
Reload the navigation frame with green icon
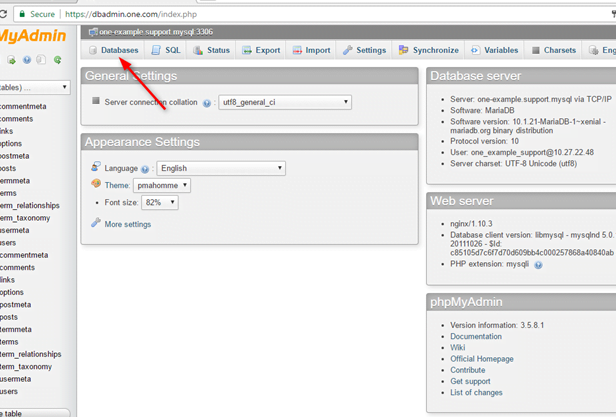[x=58, y=60]
